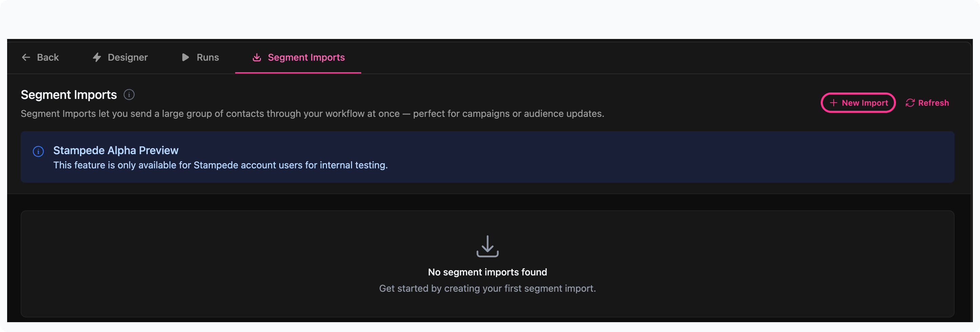
Task: Open the Runs tab
Action: (208, 58)
